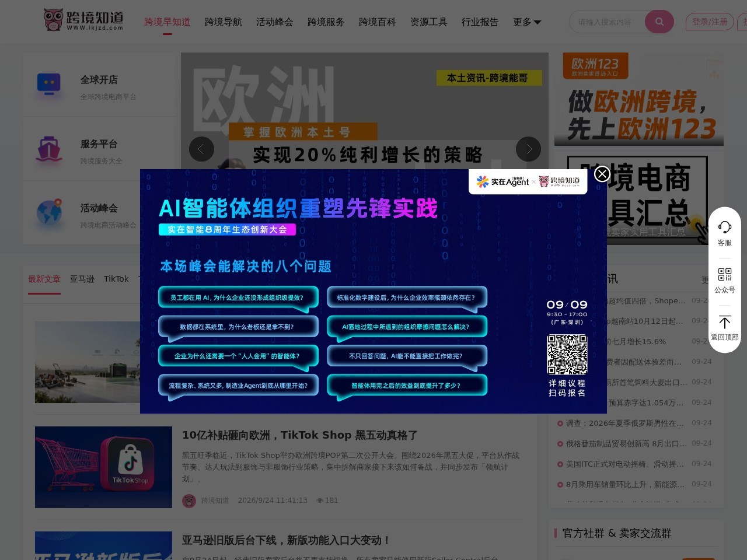The width and height of the screenshot is (747, 560).
Task: Open 资源工具 nav item
Action: pos(429,22)
